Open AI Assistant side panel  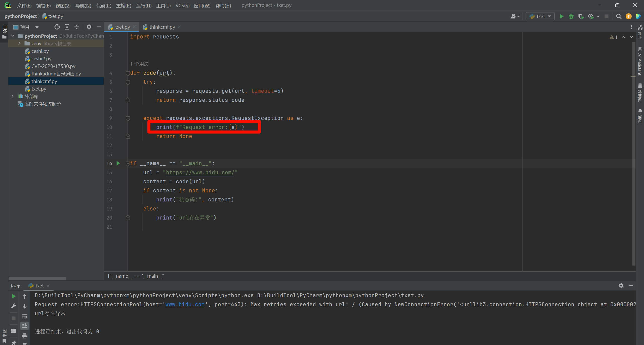pyautogui.click(x=640, y=61)
